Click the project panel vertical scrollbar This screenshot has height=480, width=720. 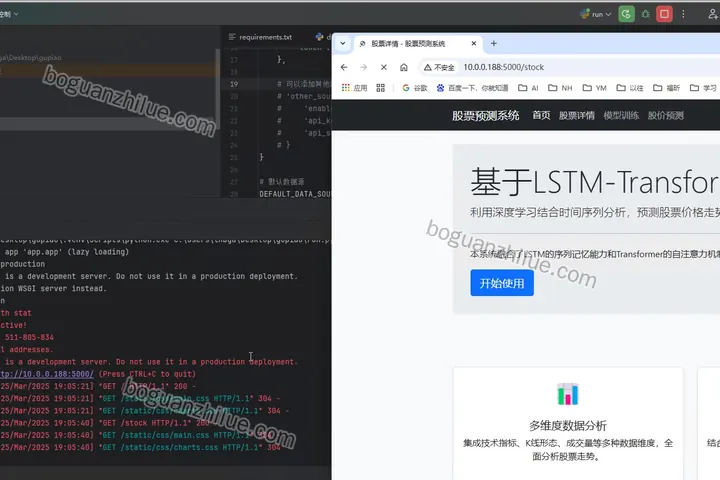coord(217,88)
